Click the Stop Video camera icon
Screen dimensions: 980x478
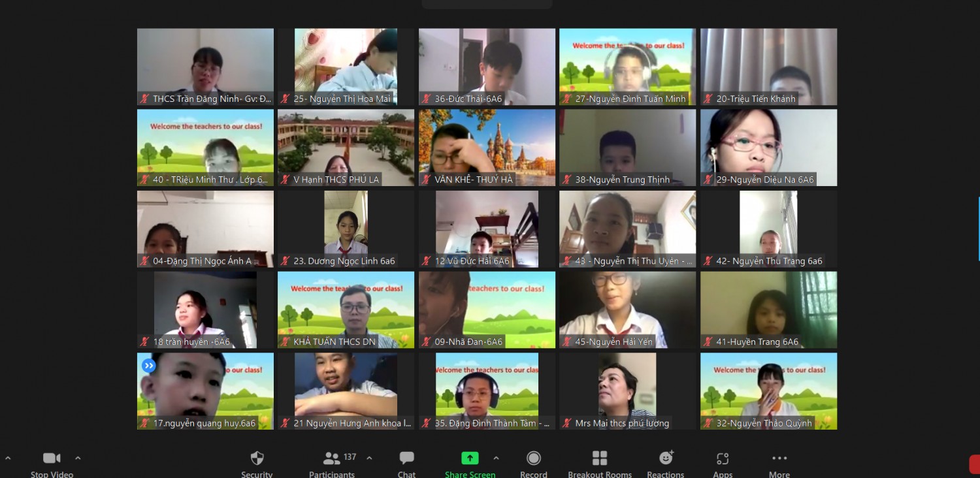tap(52, 458)
